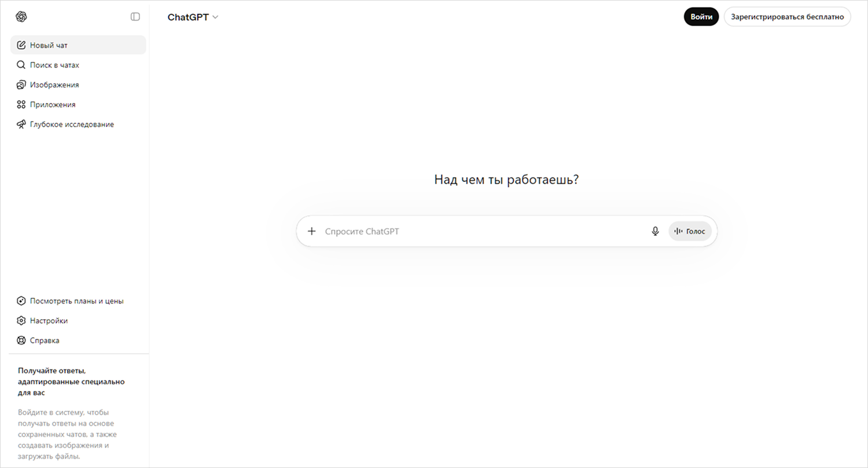Click the telescope icon beside Глубокое исследование

(x=21, y=124)
